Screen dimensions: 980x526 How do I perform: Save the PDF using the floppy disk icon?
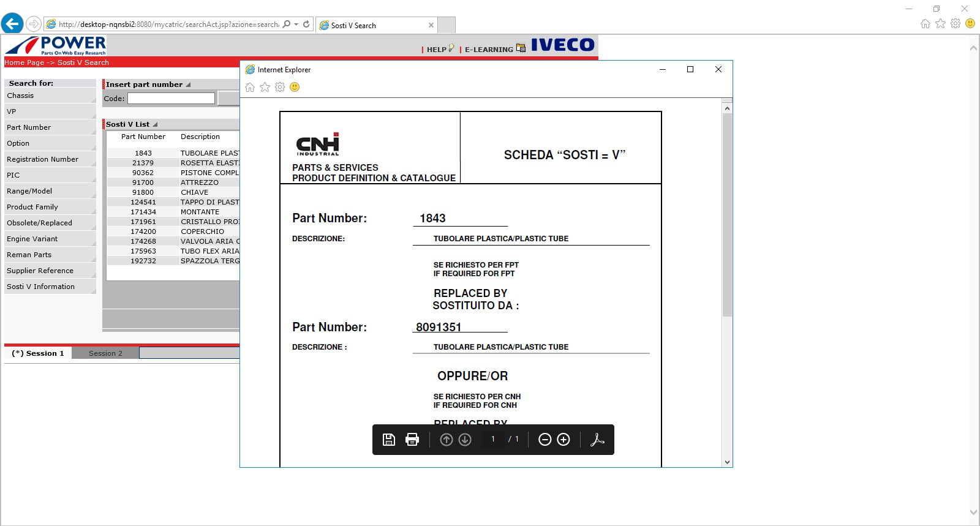389,440
